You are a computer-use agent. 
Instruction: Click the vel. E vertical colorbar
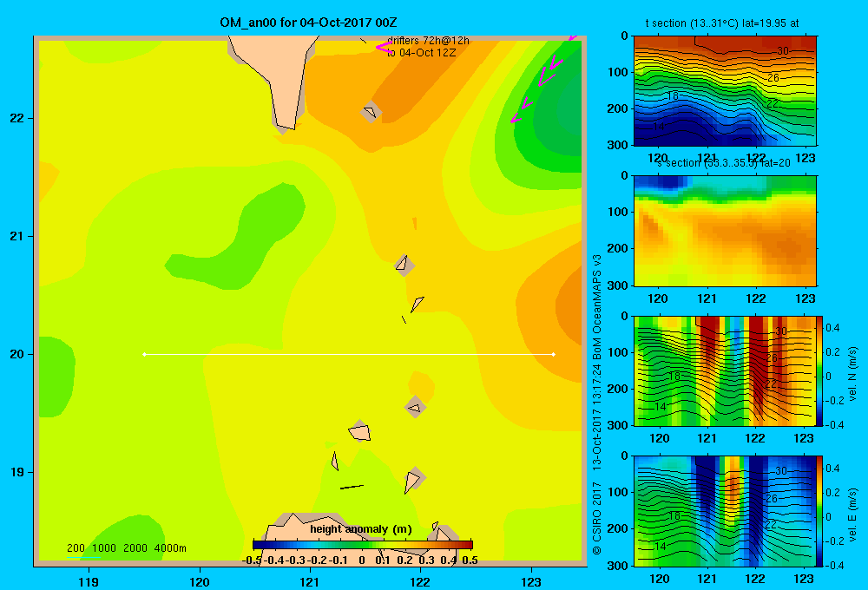pyautogui.click(x=820, y=511)
